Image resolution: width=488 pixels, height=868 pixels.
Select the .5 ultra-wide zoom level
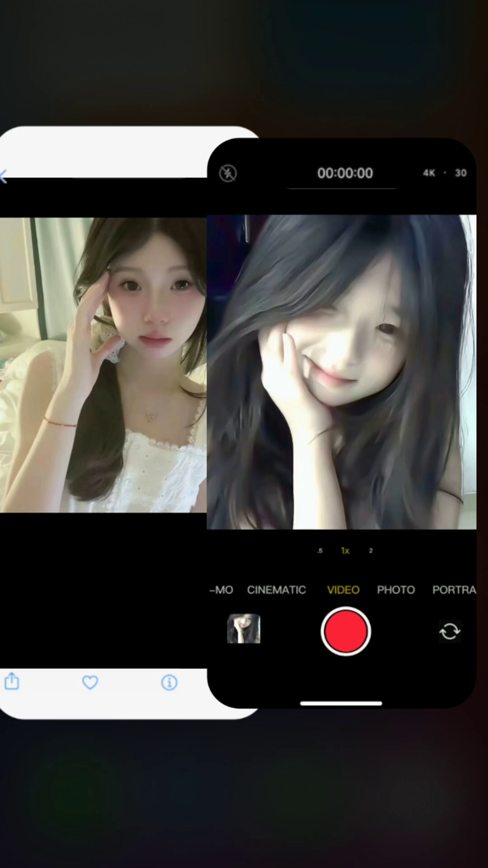320,551
